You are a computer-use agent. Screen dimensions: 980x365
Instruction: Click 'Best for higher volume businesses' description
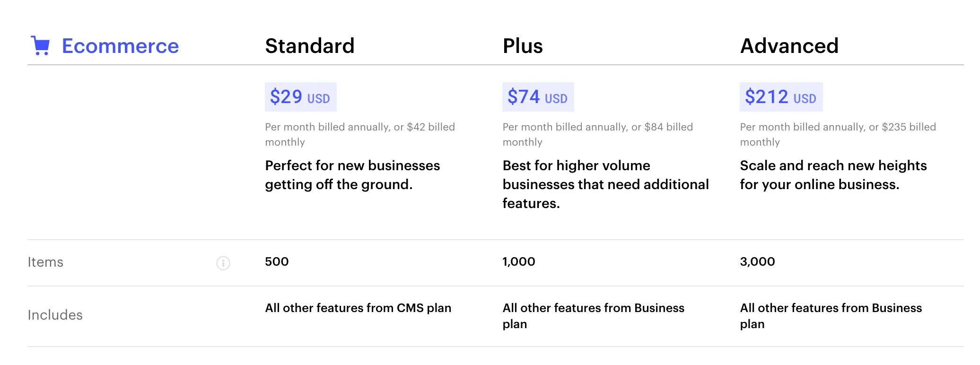(605, 184)
